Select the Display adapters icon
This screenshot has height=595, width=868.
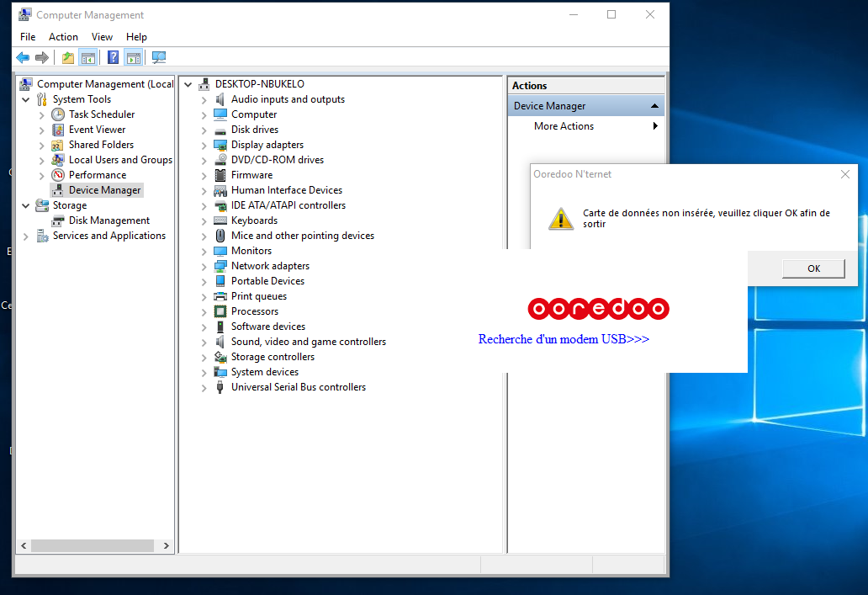click(x=220, y=145)
